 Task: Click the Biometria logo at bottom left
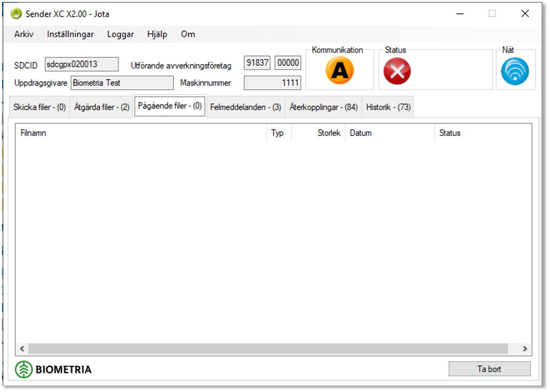coord(53,369)
